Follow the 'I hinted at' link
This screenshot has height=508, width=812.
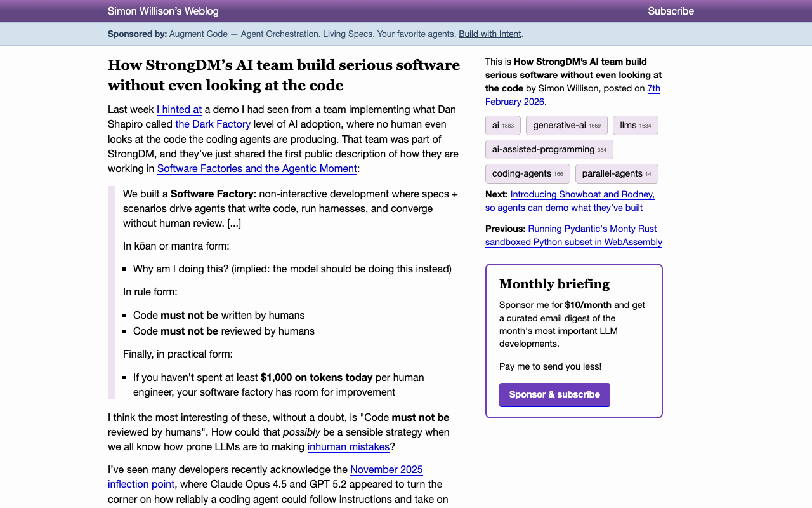pyautogui.click(x=179, y=109)
